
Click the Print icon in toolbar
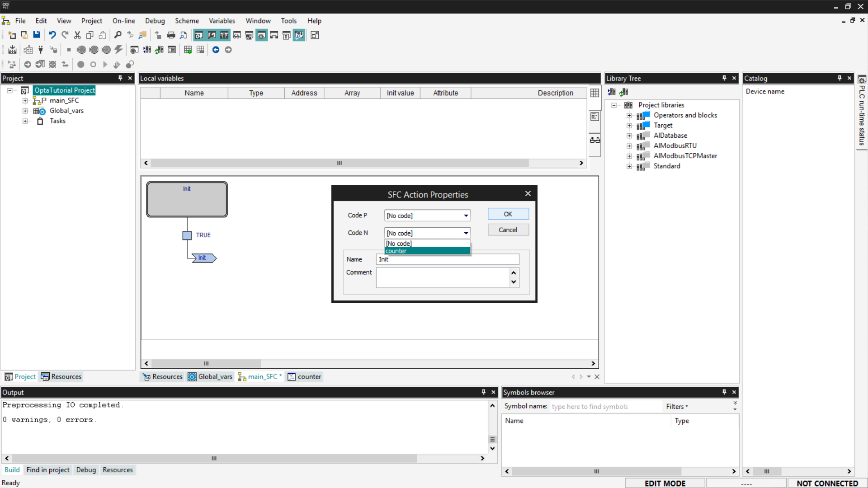(x=171, y=35)
